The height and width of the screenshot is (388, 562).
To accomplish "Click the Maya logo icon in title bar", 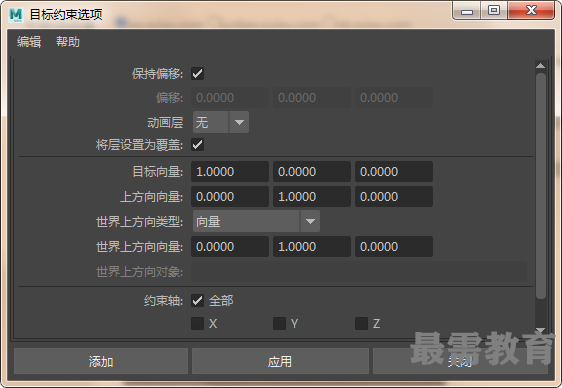I will (x=15, y=15).
